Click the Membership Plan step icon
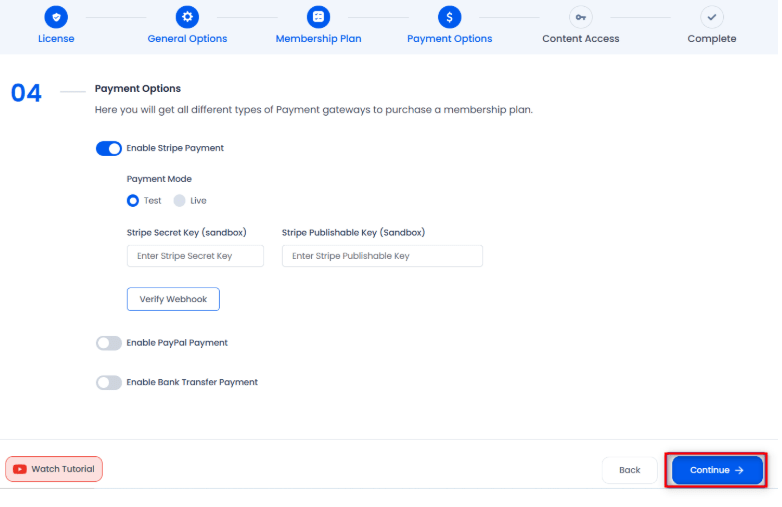 318,17
